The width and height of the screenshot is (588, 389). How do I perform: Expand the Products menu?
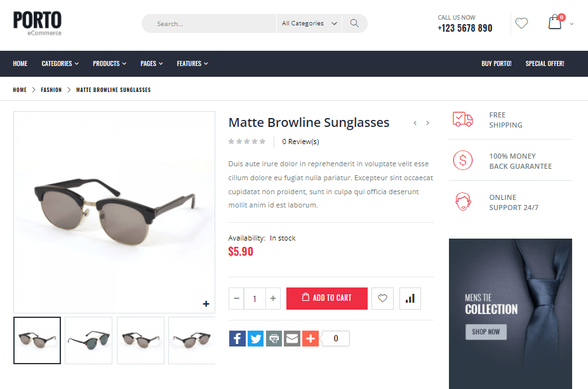tap(109, 63)
